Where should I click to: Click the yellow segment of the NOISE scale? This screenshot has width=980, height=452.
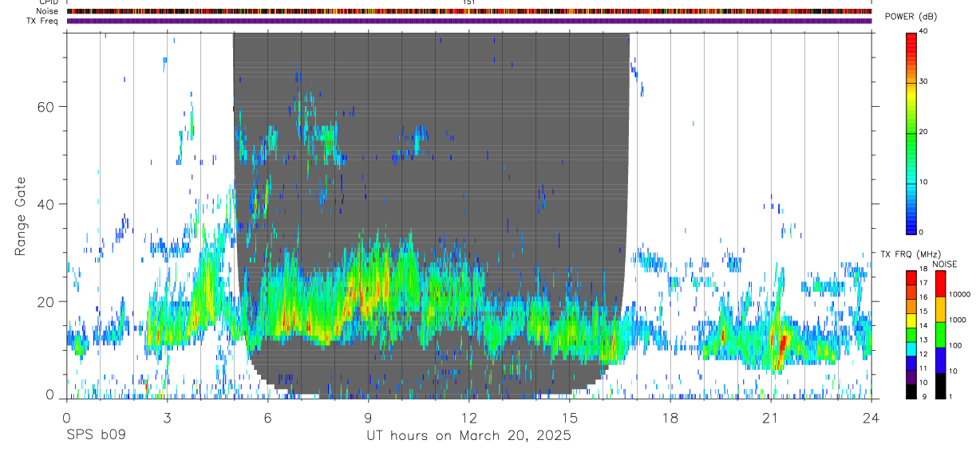940,309
